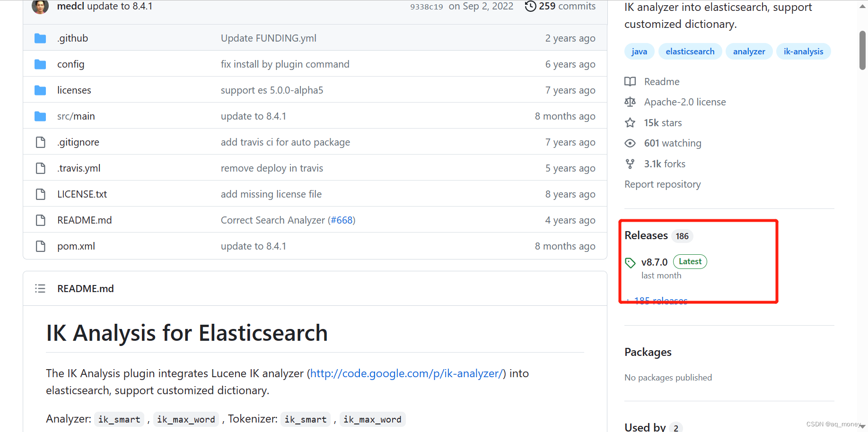
Task: Click the Latest release badge
Action: (x=690, y=261)
